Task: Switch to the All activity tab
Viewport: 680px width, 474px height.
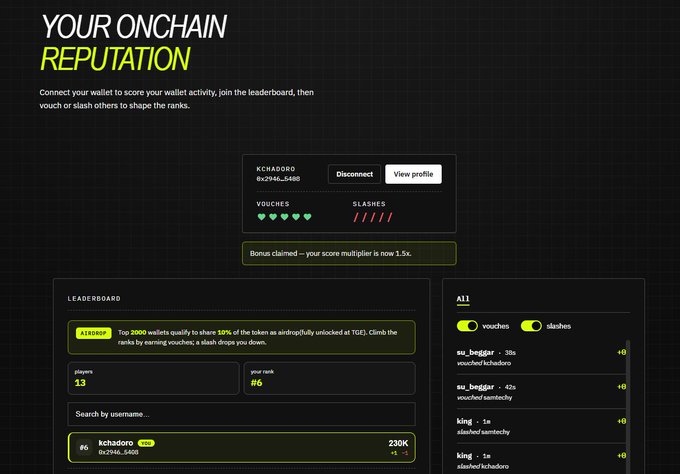Action: [463, 298]
